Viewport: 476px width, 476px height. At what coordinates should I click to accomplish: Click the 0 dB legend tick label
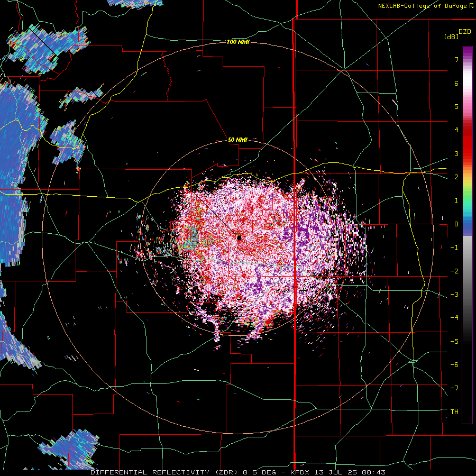456,224
